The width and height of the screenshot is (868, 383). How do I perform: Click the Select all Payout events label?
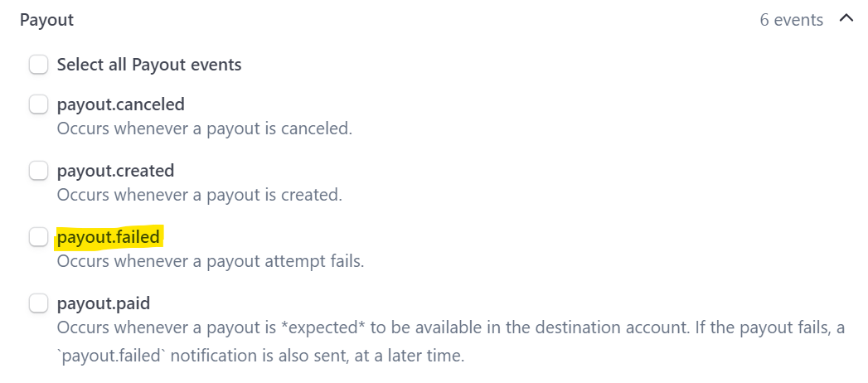tap(149, 65)
